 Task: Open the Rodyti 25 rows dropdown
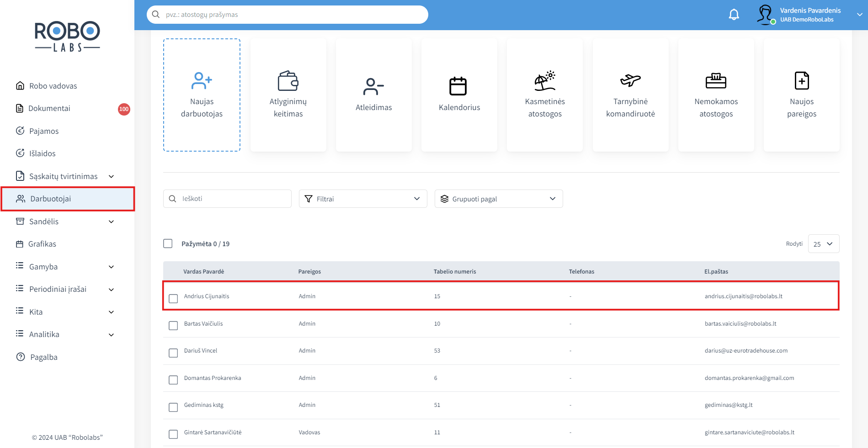[824, 244]
